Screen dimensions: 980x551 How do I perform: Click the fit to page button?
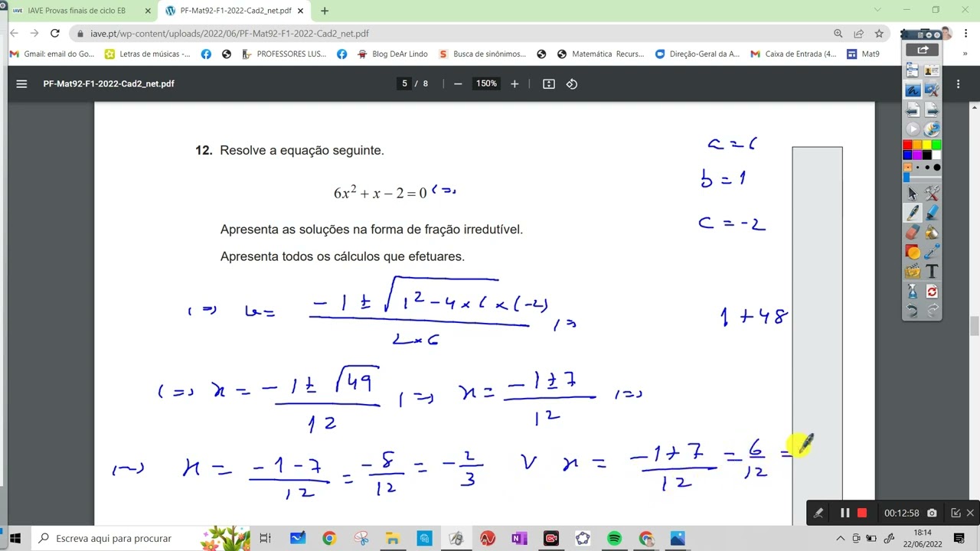point(549,83)
